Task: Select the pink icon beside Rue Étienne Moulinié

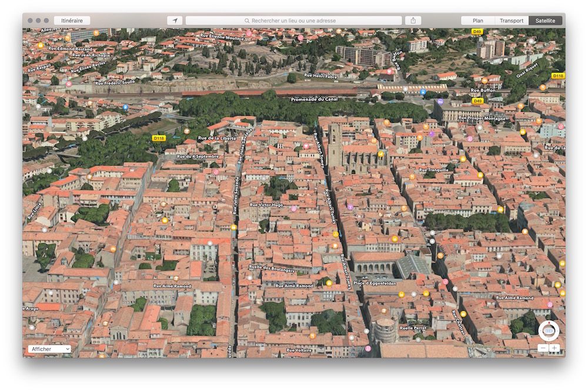Action: coord(249,33)
